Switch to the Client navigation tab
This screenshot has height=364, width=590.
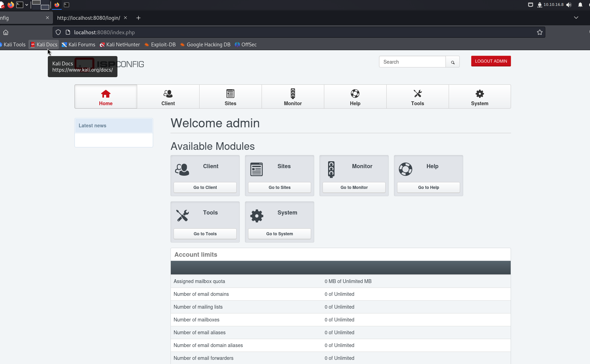168,97
